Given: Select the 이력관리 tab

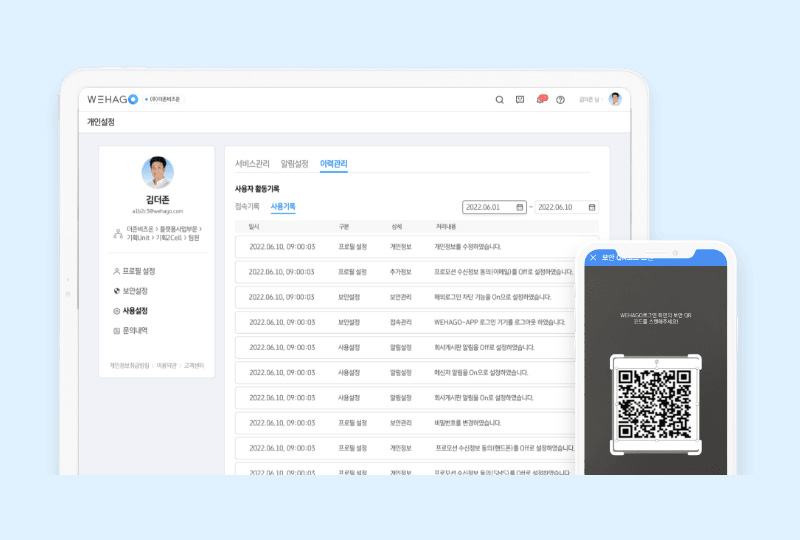Looking at the screenshot, I should point(334,164).
